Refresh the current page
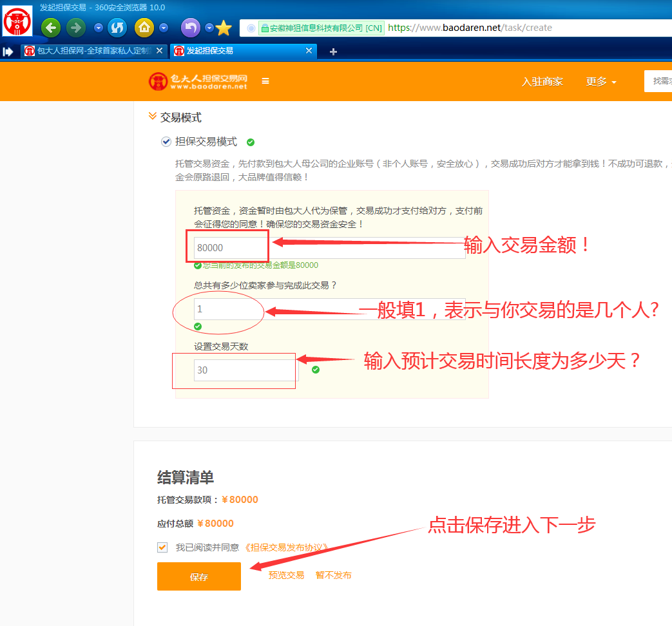 pyautogui.click(x=117, y=28)
